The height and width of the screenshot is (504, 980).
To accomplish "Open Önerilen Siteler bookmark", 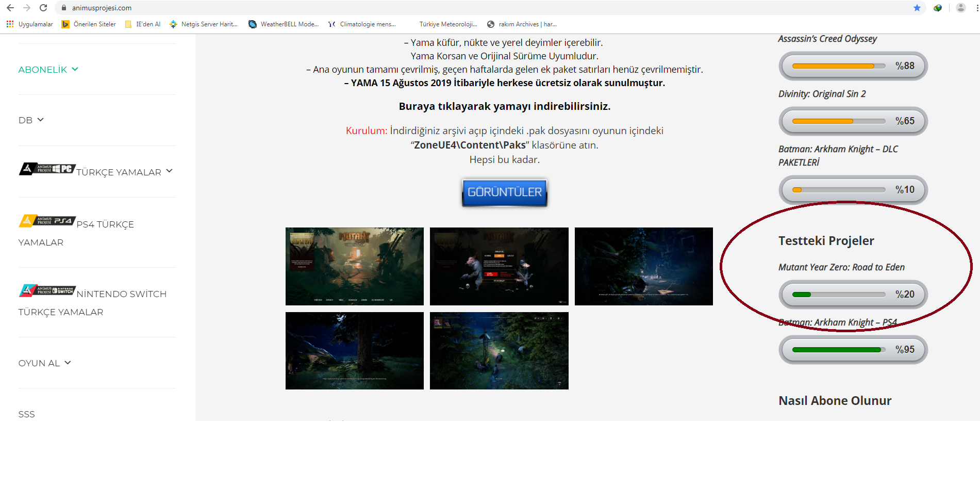I will (89, 24).
